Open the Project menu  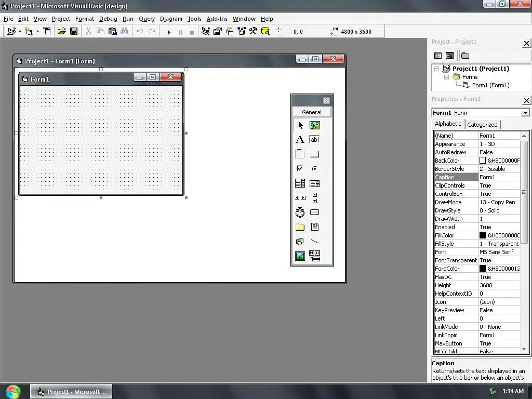coord(61,19)
